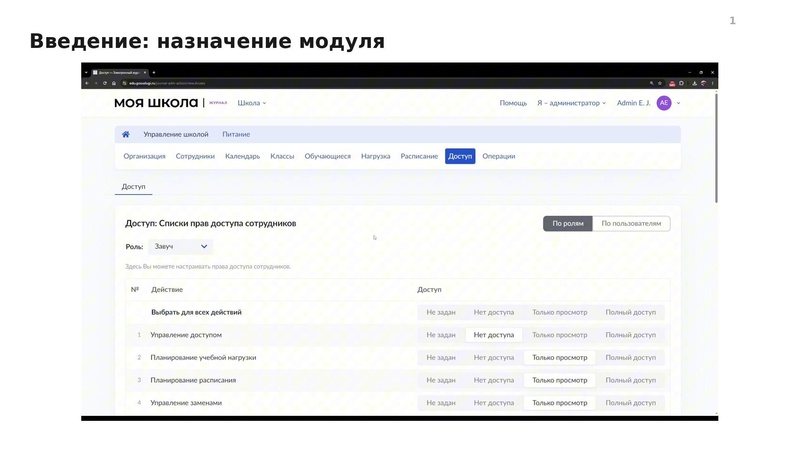This screenshot has width=800, height=450.
Task: Choose Только просмотр for Планирование учебной нагрузки
Action: coord(560,358)
